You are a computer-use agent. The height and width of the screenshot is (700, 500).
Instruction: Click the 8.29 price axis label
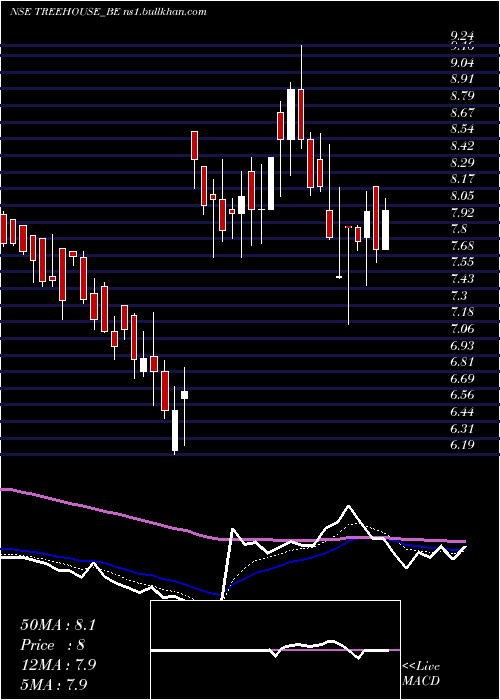pos(462,162)
